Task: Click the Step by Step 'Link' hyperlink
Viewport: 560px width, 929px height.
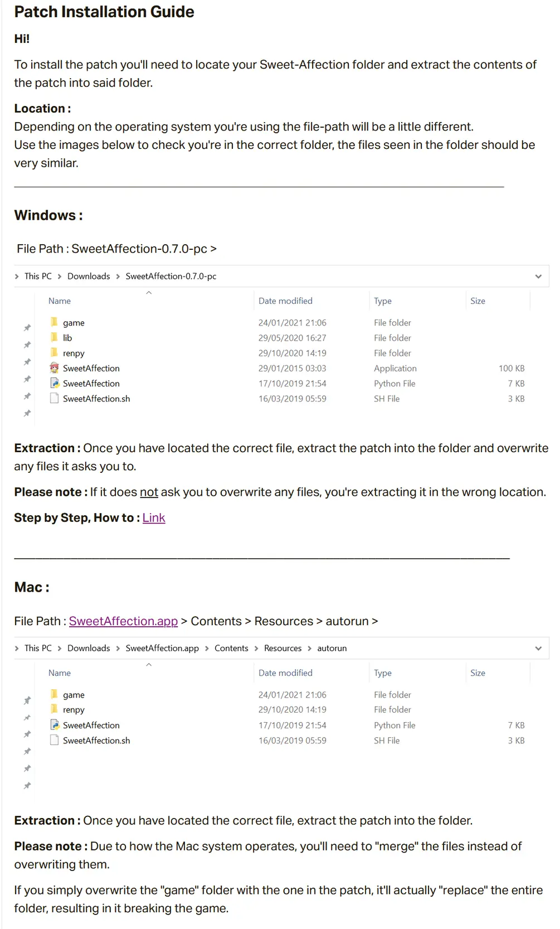Action: [154, 518]
